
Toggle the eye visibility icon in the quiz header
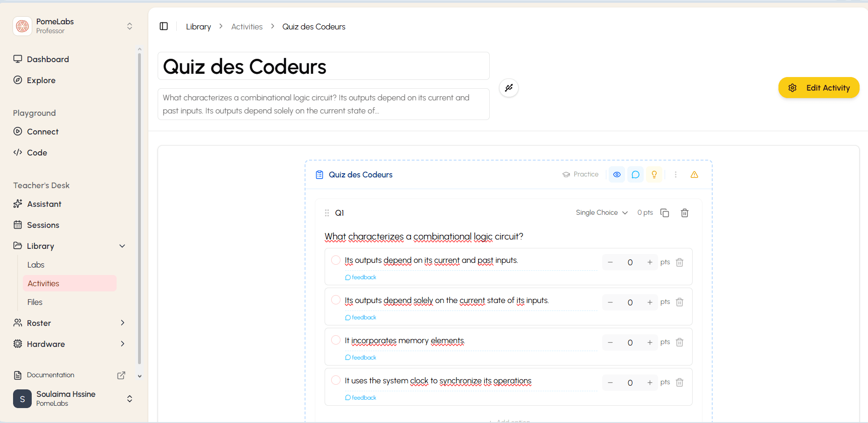[617, 175]
